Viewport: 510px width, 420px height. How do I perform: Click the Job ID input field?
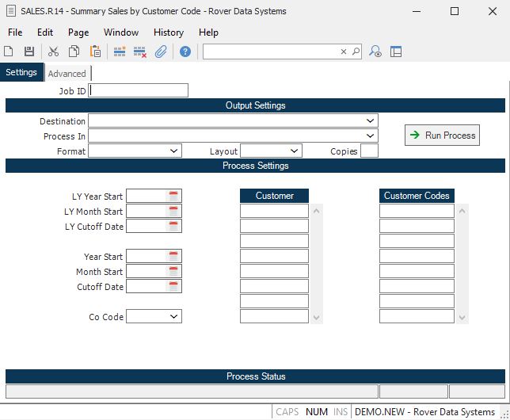point(139,91)
